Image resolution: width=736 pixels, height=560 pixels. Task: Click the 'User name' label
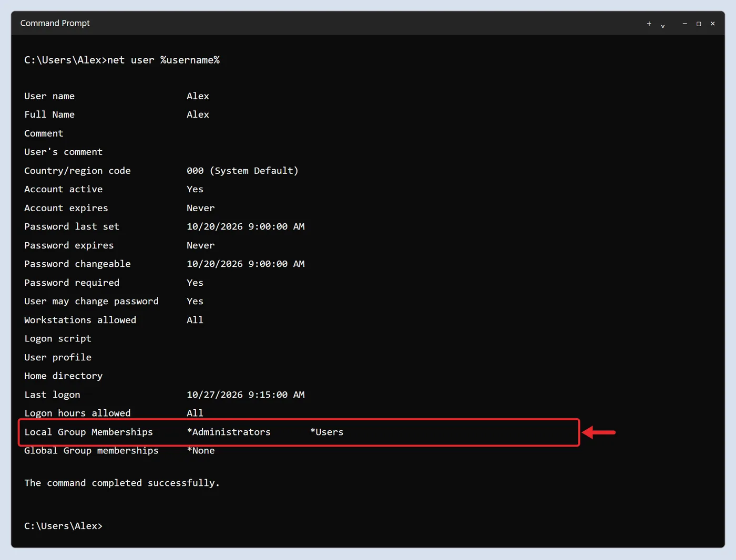tap(49, 96)
